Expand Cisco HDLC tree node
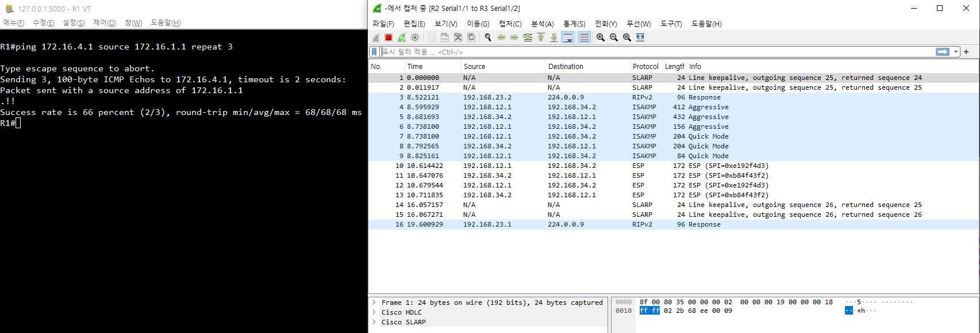The image size is (980, 333). [374, 312]
